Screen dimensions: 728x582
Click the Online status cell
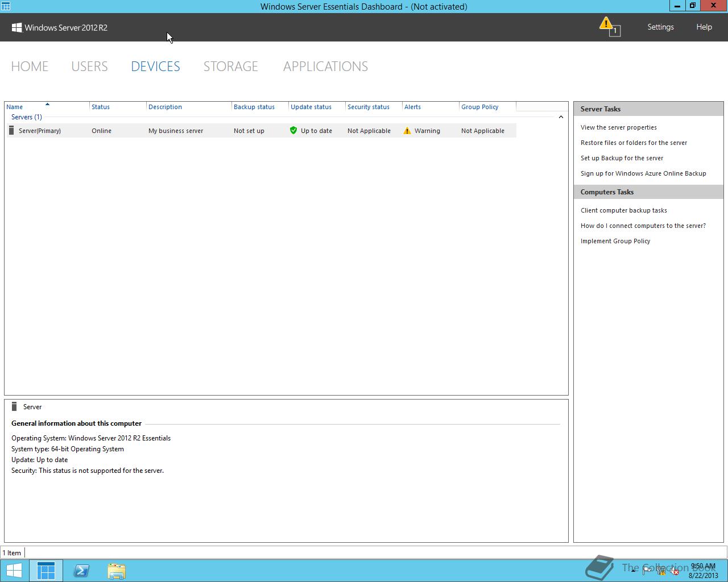point(102,131)
